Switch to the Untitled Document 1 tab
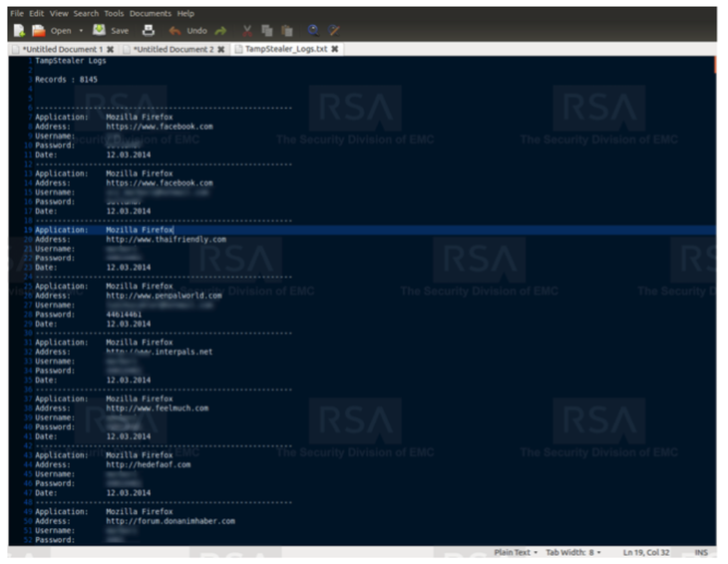The width and height of the screenshot is (728, 564). click(62, 49)
